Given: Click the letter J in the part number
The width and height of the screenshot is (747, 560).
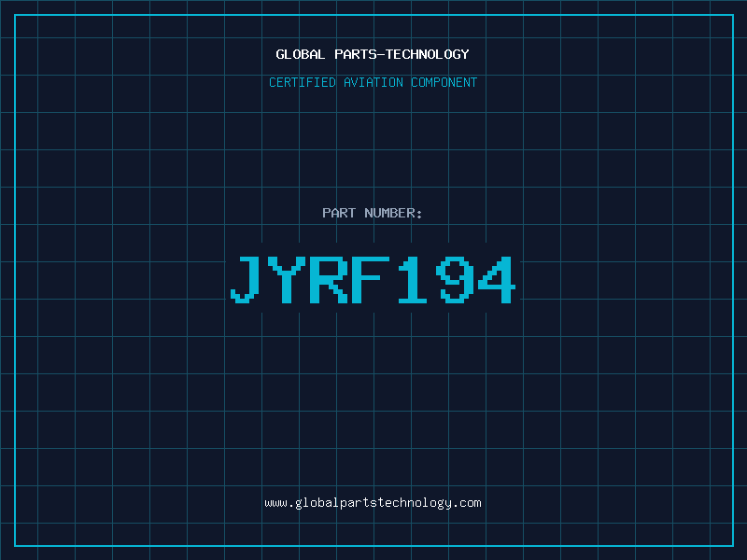Looking at the screenshot, I should (245, 280).
